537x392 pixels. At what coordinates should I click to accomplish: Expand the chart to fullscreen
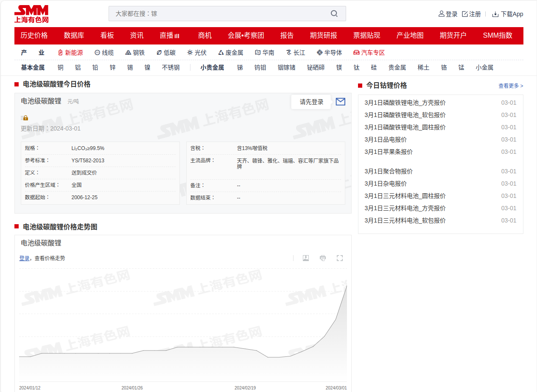click(x=339, y=258)
